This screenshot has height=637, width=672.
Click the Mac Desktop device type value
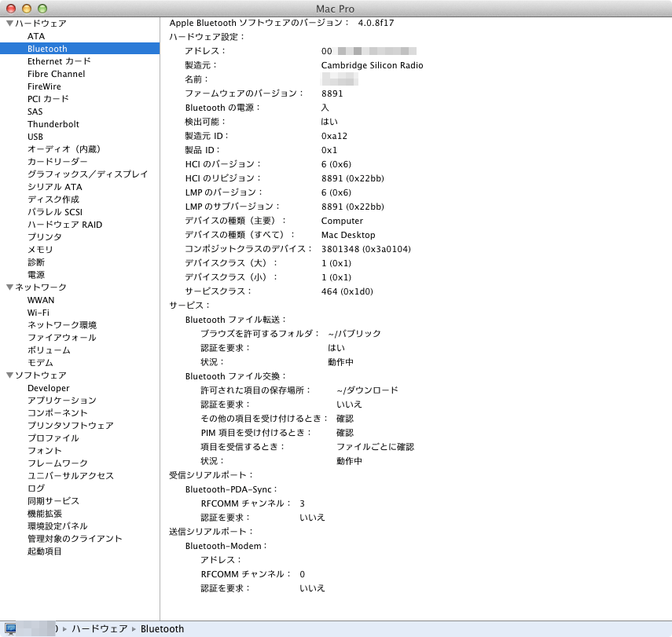(348, 235)
